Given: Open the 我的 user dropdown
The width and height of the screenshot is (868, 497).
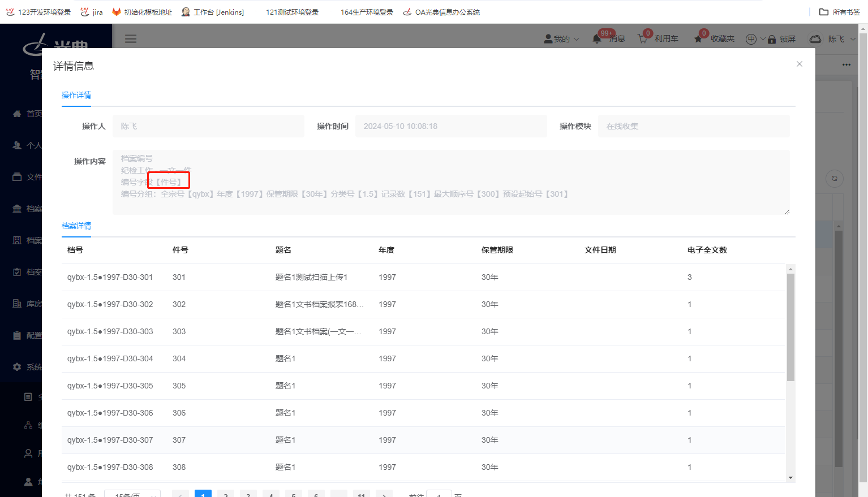Looking at the screenshot, I should coord(561,39).
